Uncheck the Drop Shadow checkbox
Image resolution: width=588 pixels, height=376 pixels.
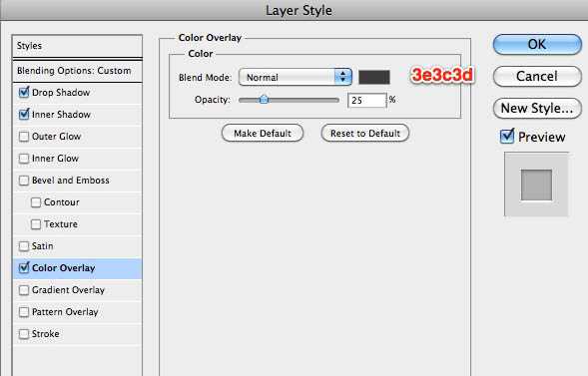pyautogui.click(x=24, y=92)
